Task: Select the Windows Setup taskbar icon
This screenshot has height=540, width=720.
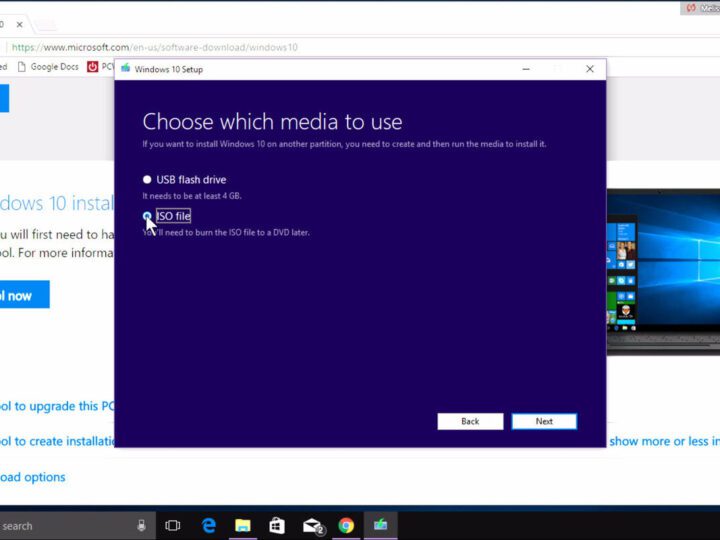Action: [381, 525]
